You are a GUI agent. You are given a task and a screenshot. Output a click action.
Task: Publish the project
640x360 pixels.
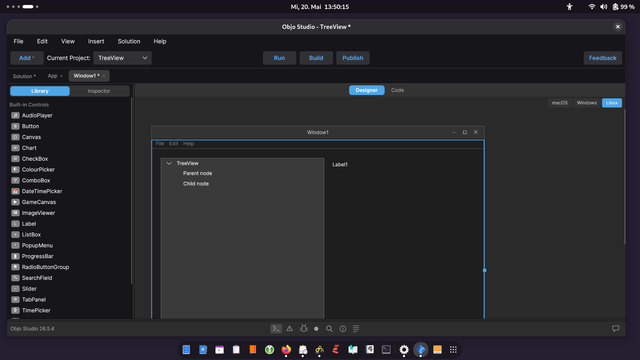click(x=353, y=58)
